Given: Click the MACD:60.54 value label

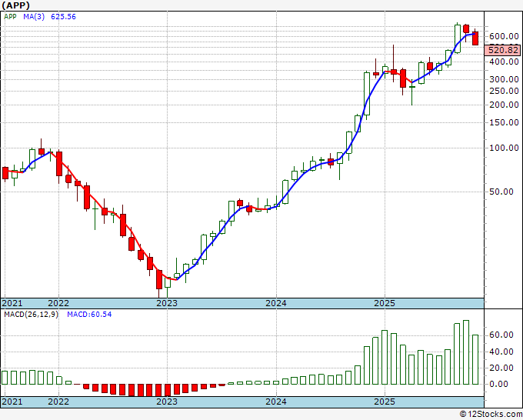Looking at the screenshot, I should coord(89,315).
